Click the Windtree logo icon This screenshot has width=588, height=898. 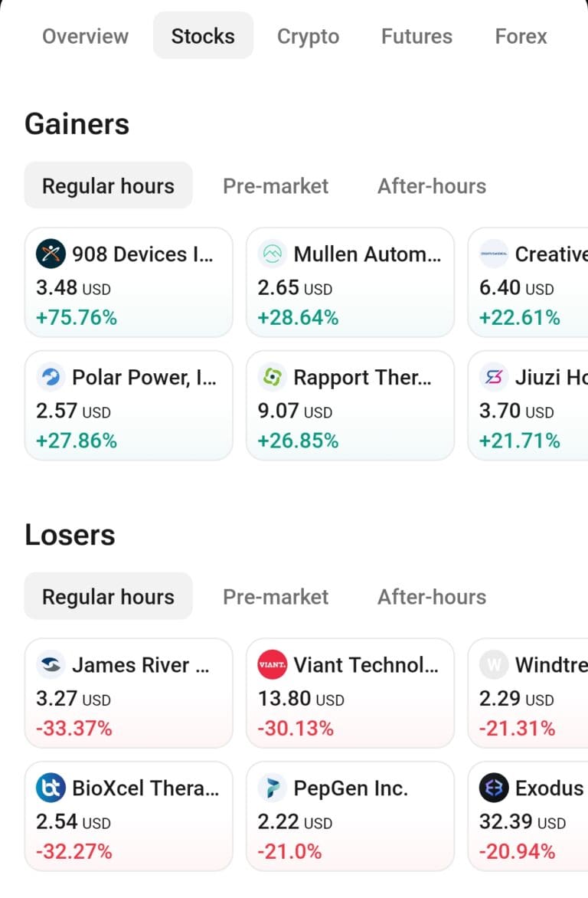pos(493,664)
